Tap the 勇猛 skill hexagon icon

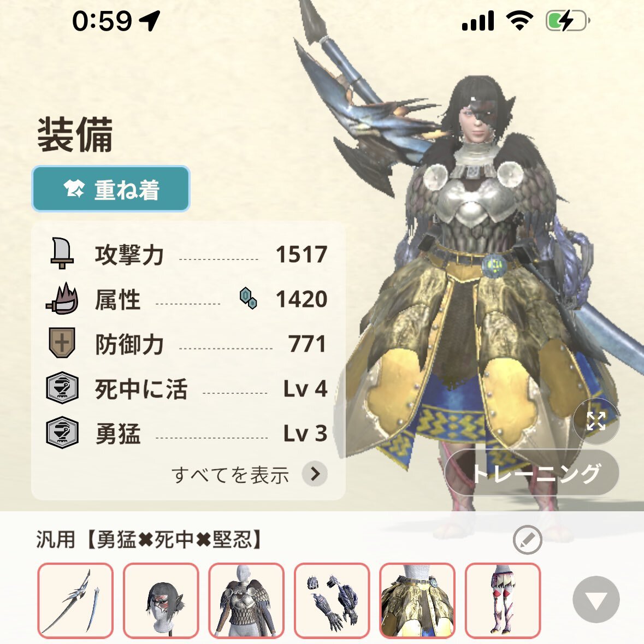62,433
